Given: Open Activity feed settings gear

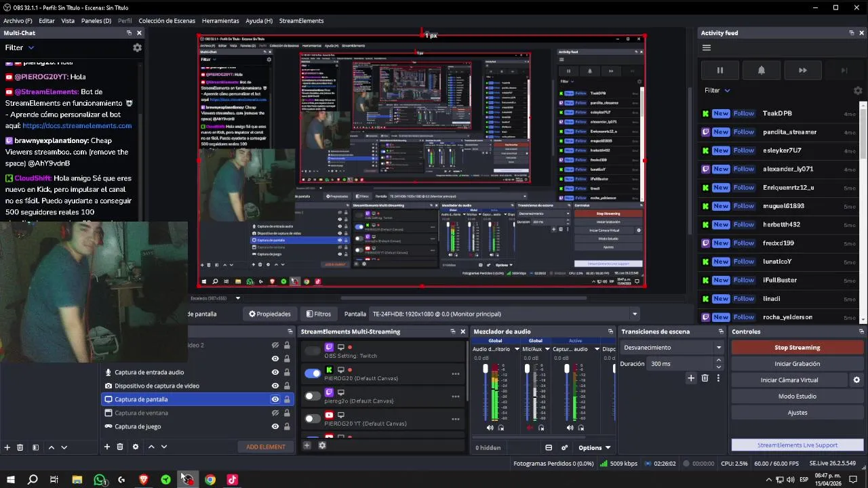Looking at the screenshot, I should (x=858, y=90).
